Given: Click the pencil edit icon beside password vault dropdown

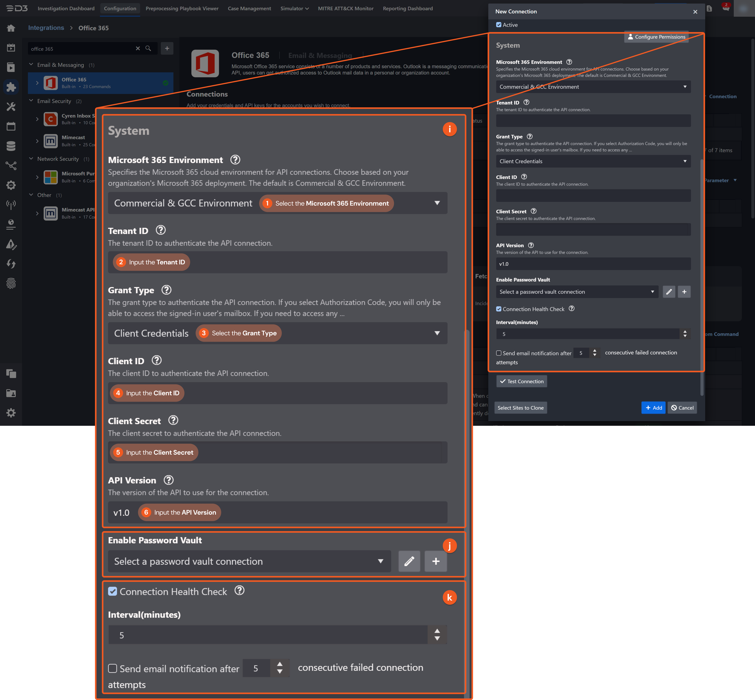Looking at the screenshot, I should tap(409, 561).
